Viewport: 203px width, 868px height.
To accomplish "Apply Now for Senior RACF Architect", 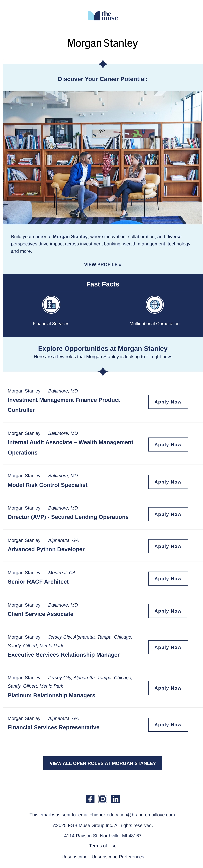I will [x=168, y=579].
